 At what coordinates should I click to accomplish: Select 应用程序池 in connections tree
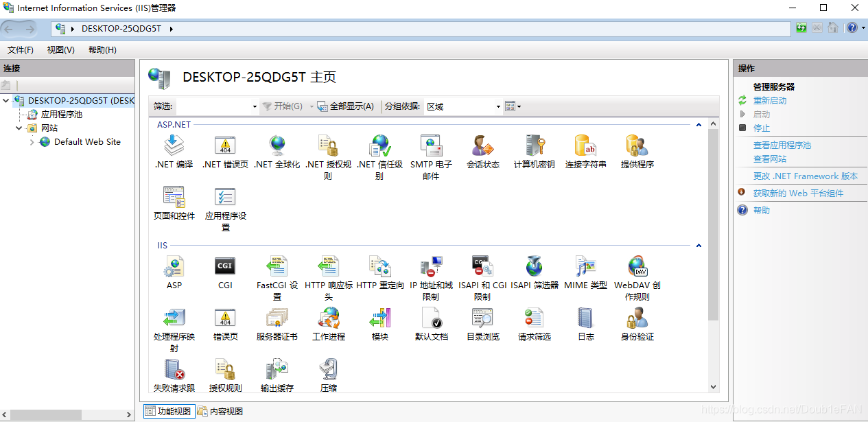(61, 115)
